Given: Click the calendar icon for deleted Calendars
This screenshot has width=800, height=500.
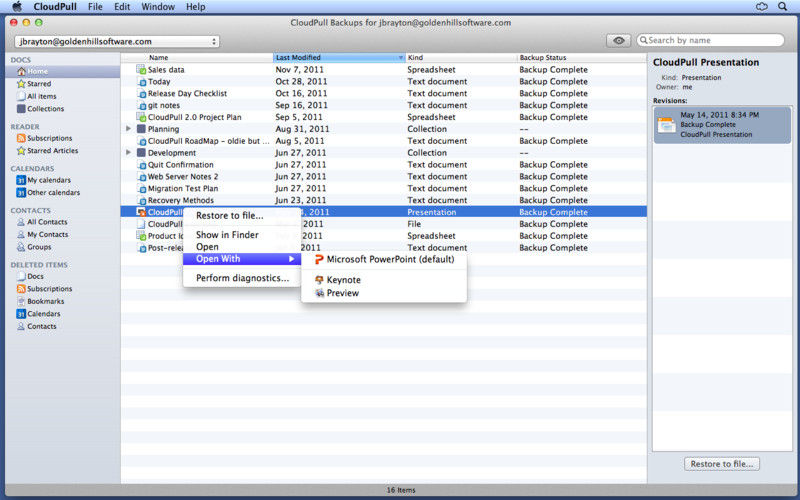Looking at the screenshot, I should (21, 314).
